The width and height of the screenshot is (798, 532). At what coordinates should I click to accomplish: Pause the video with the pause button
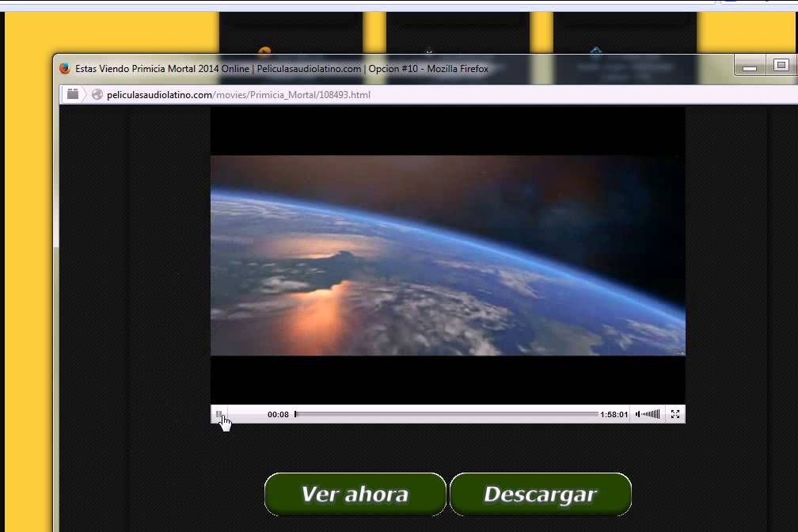pos(218,414)
